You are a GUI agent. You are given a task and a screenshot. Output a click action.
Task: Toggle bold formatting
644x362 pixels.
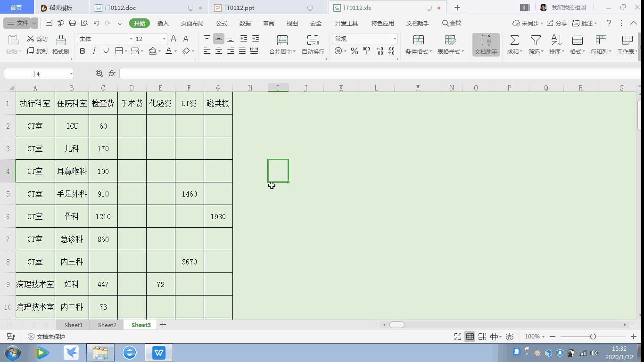coord(83,51)
